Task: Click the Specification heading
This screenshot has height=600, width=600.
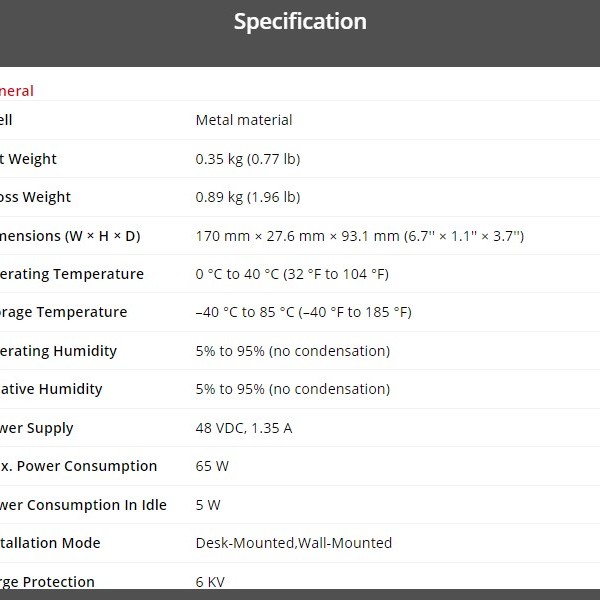Action: (300, 22)
